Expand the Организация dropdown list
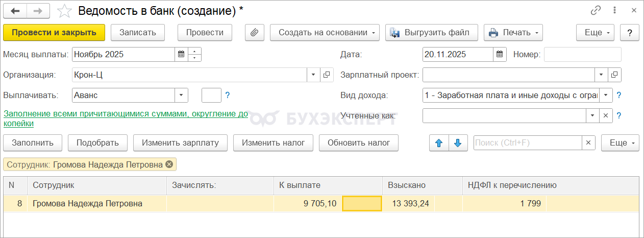The height and width of the screenshot is (238, 644). point(313,75)
